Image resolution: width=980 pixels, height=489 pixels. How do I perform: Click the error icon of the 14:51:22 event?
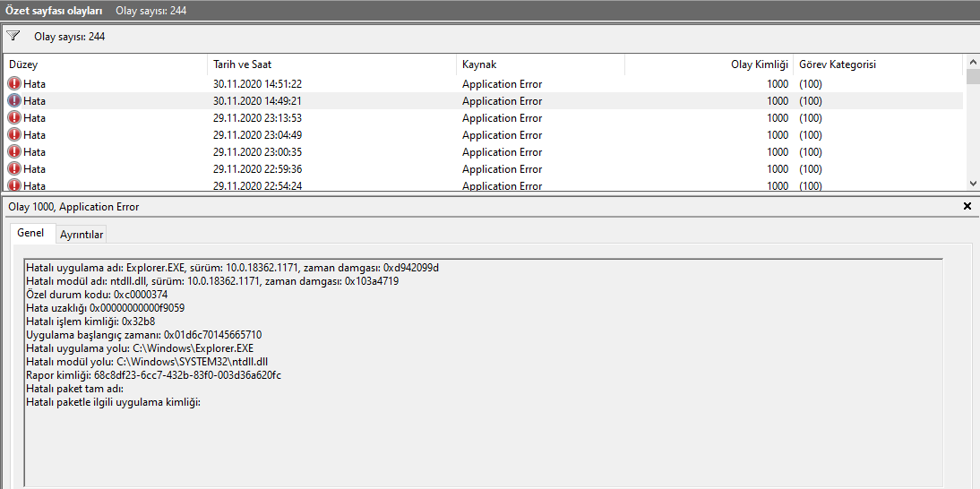(14, 84)
